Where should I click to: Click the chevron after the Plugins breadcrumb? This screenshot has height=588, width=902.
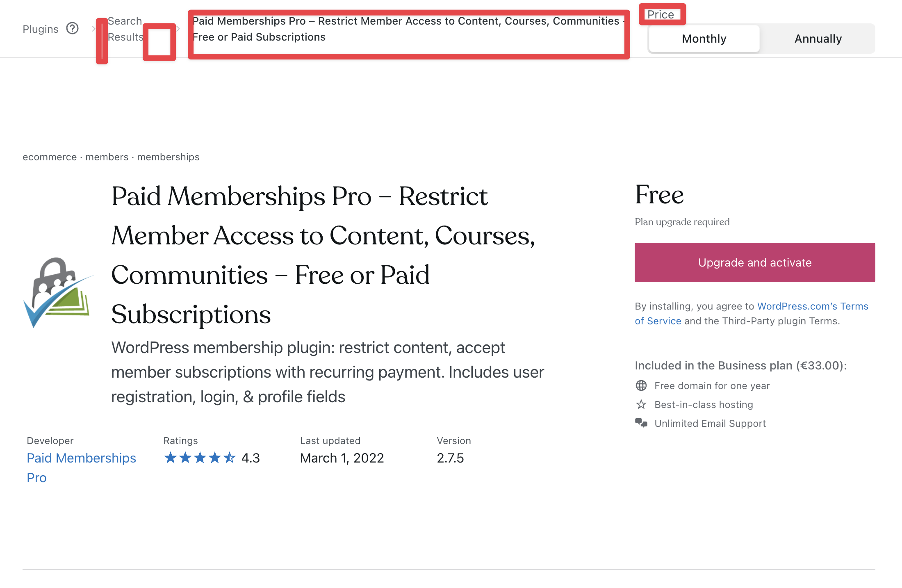94,29
